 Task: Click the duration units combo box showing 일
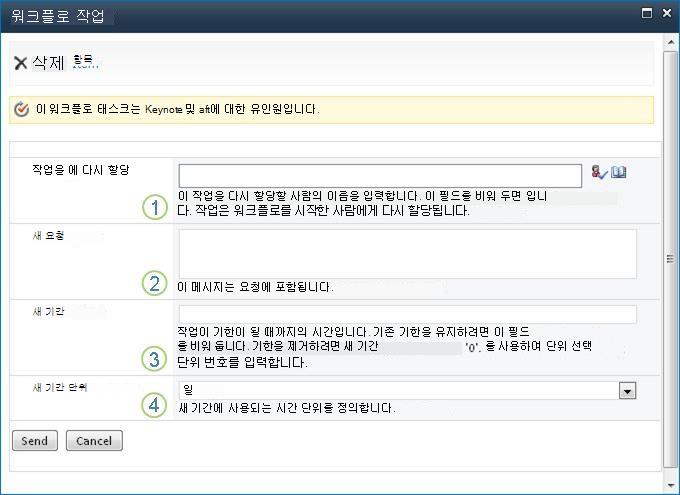pyautogui.click(x=407, y=390)
